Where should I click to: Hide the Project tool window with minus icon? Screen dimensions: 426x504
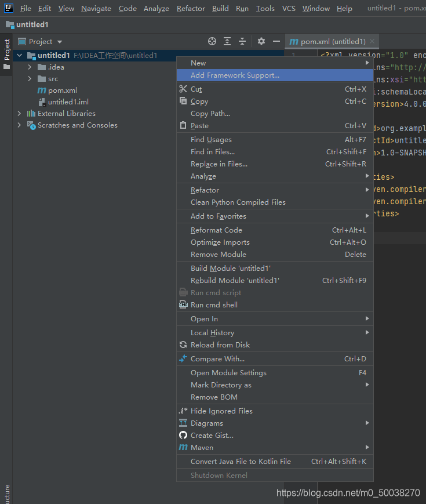[x=276, y=42]
